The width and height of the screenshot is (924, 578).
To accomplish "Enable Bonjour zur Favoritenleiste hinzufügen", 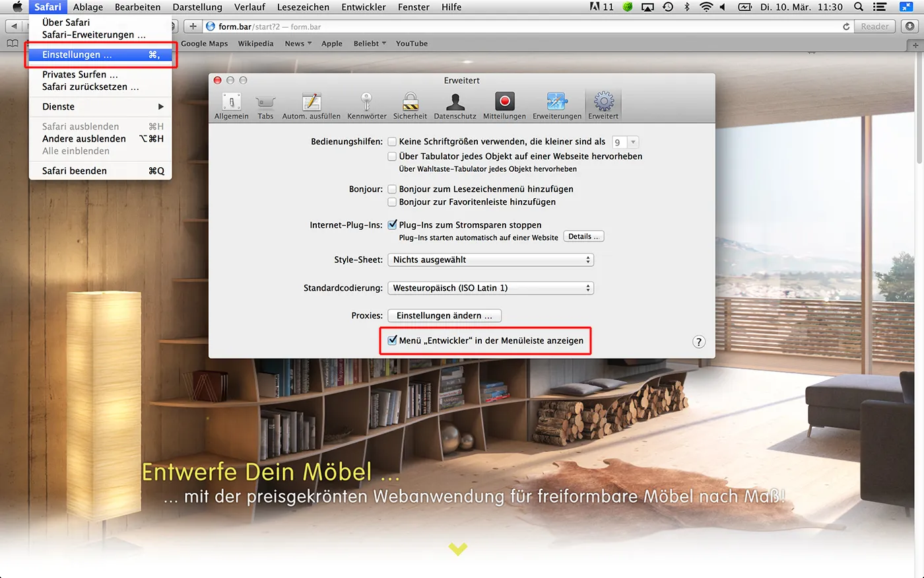I will click(392, 202).
